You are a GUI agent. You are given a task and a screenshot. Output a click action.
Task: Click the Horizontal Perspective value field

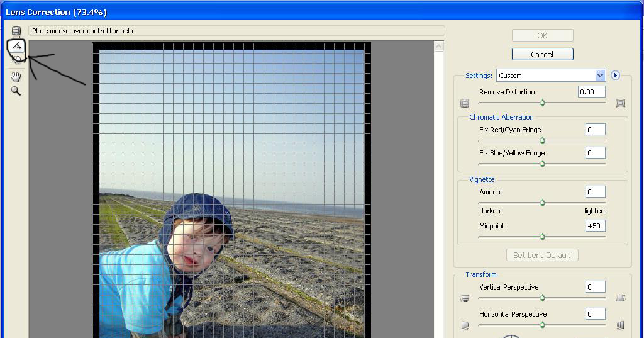tap(595, 314)
